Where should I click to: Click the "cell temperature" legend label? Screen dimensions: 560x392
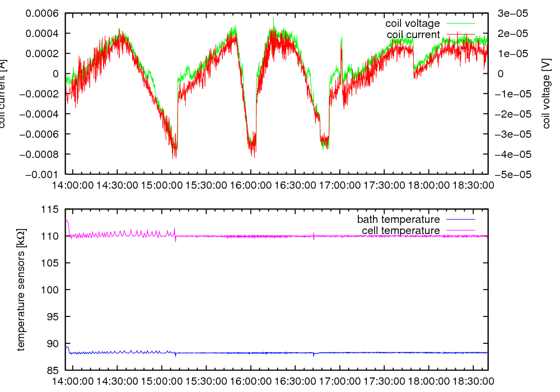point(400,231)
